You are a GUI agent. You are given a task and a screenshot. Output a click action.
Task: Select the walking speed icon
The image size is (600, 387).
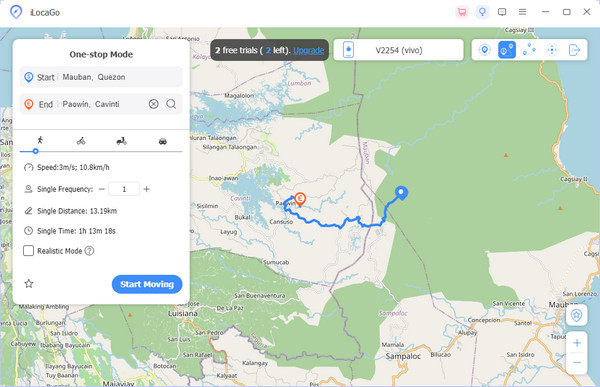tap(40, 140)
